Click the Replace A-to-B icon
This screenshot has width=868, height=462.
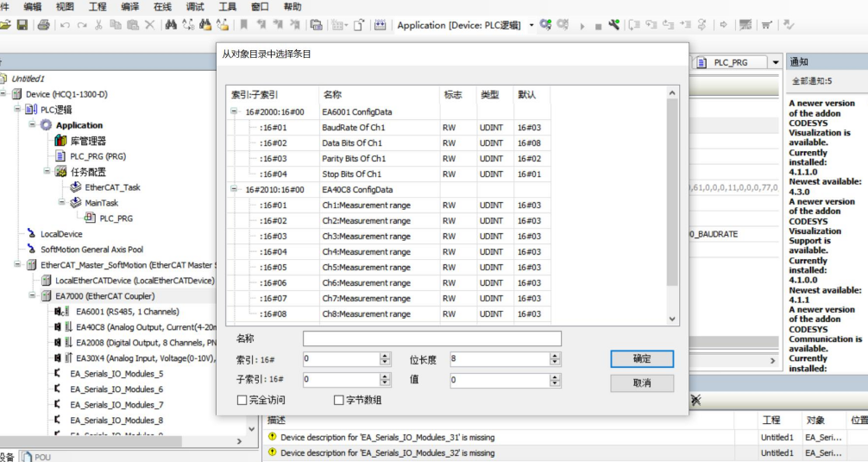(x=188, y=25)
